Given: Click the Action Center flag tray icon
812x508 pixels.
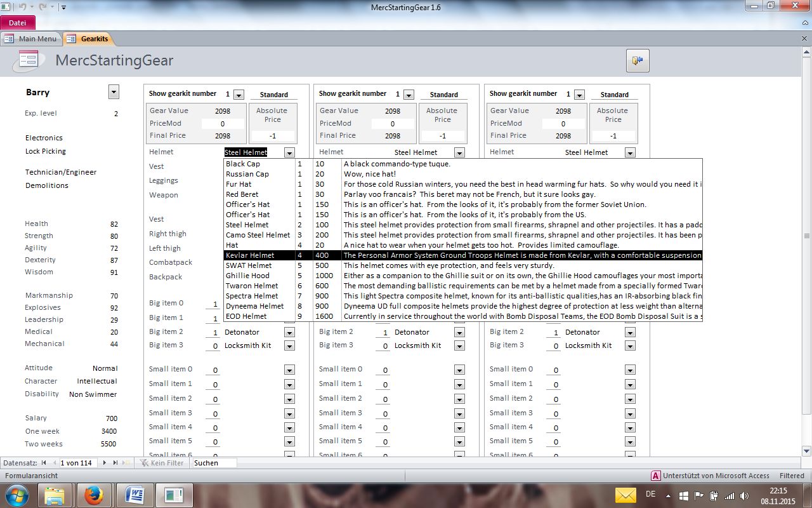Looking at the screenshot, I should click(698, 495).
